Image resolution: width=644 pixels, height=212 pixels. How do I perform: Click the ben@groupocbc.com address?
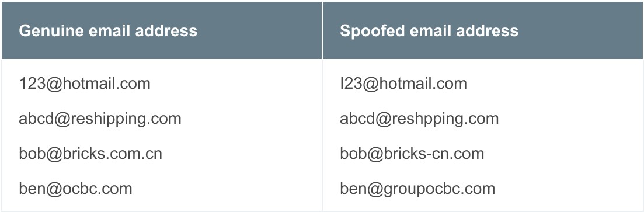tap(417, 189)
